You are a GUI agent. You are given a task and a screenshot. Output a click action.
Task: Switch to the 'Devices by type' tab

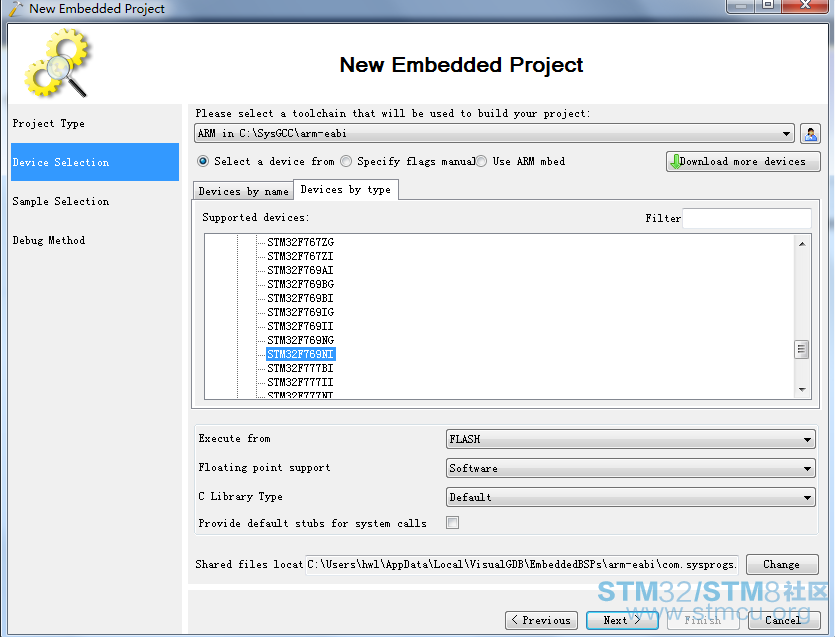click(346, 190)
